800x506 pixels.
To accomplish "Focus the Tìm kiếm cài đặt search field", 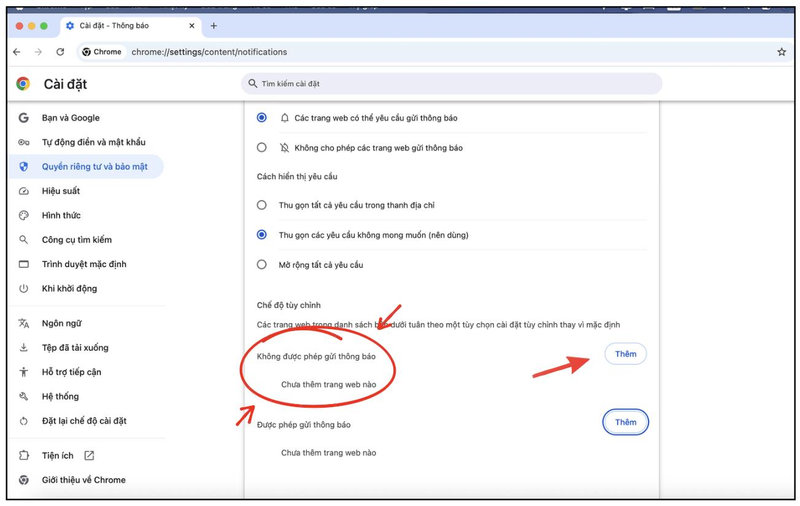I will click(452, 84).
